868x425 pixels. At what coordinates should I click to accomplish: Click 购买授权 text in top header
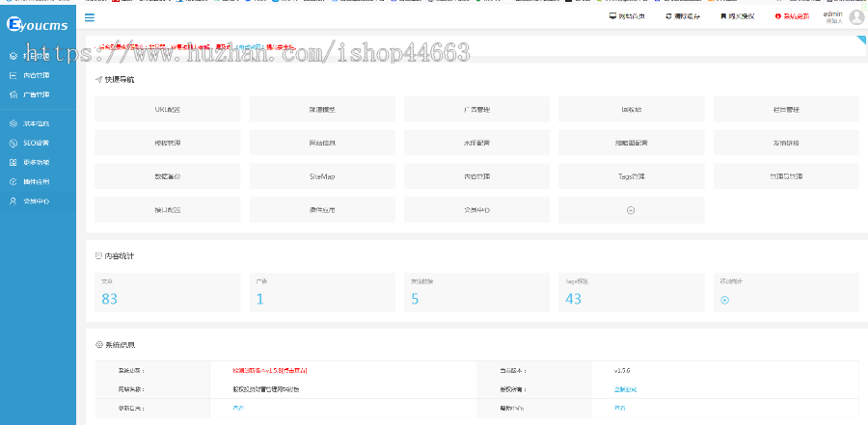point(742,16)
